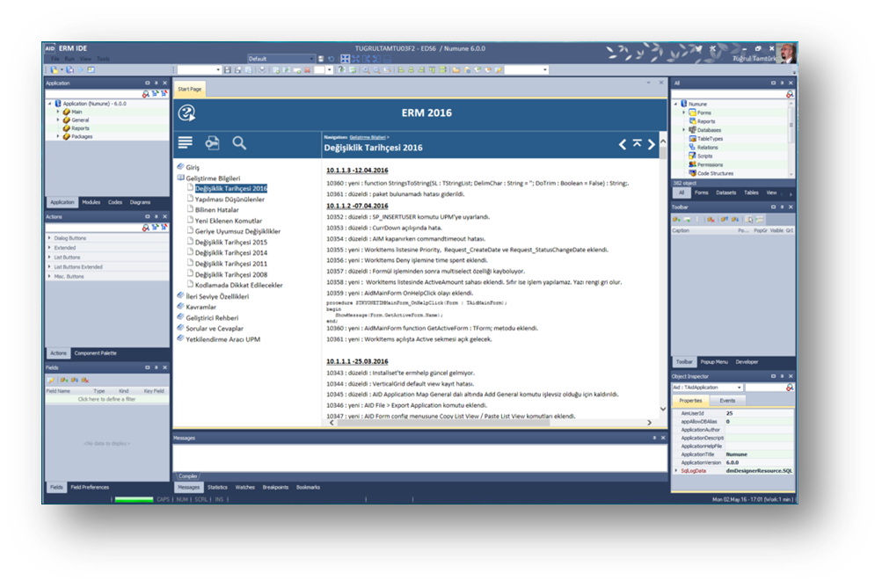Switch to the Watches tab
The height and width of the screenshot is (588, 882).
(x=244, y=487)
